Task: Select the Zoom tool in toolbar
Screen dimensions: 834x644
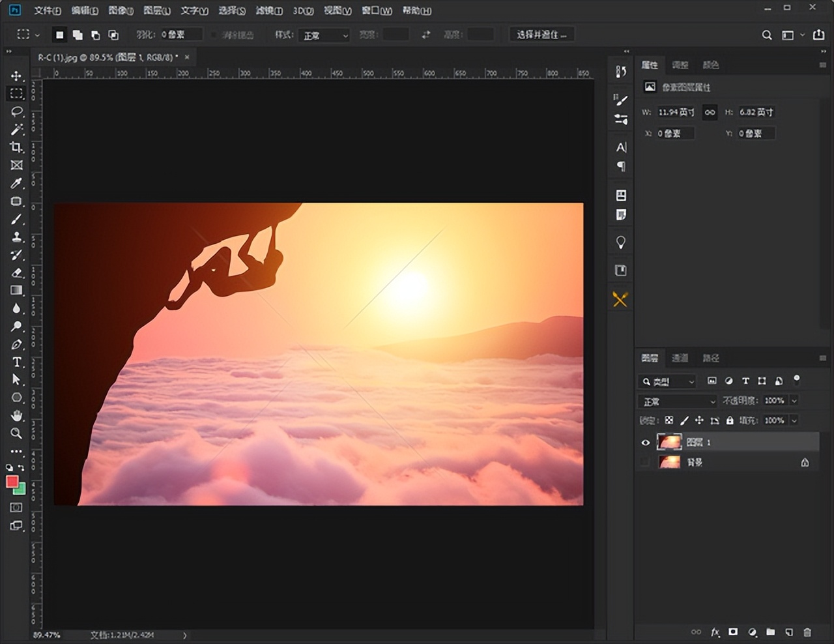Action: (x=16, y=433)
